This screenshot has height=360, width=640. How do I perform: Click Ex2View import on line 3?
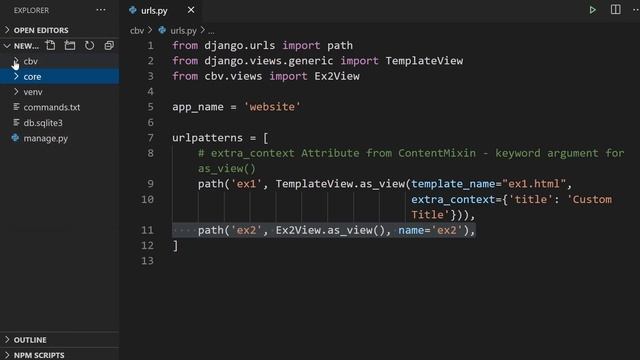(x=337, y=76)
